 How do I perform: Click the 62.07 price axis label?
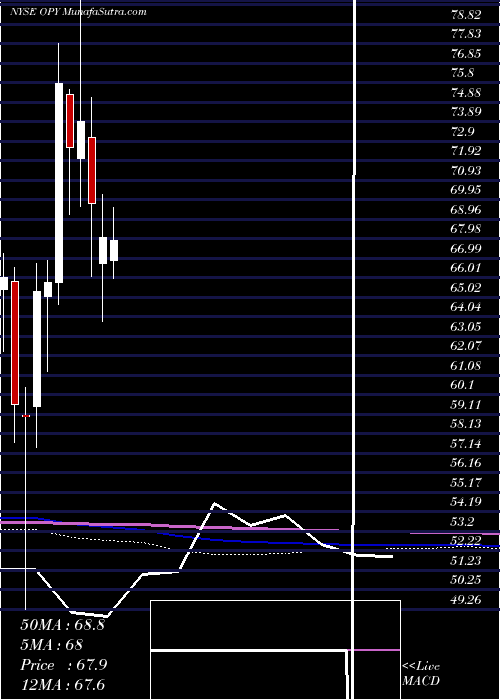466,346
